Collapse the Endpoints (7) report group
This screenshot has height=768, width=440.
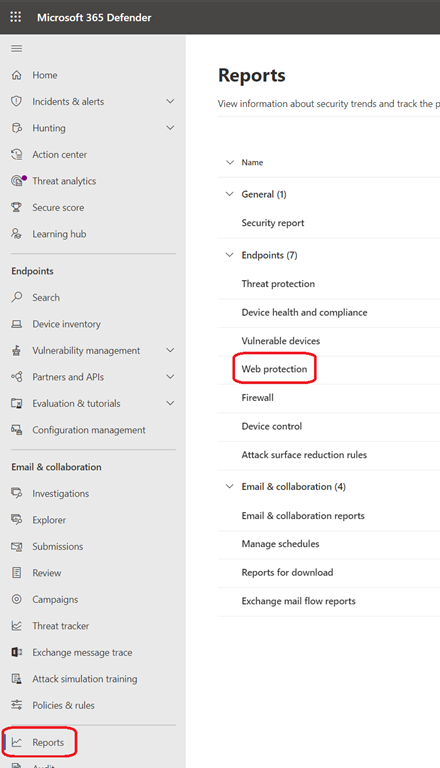(229, 255)
